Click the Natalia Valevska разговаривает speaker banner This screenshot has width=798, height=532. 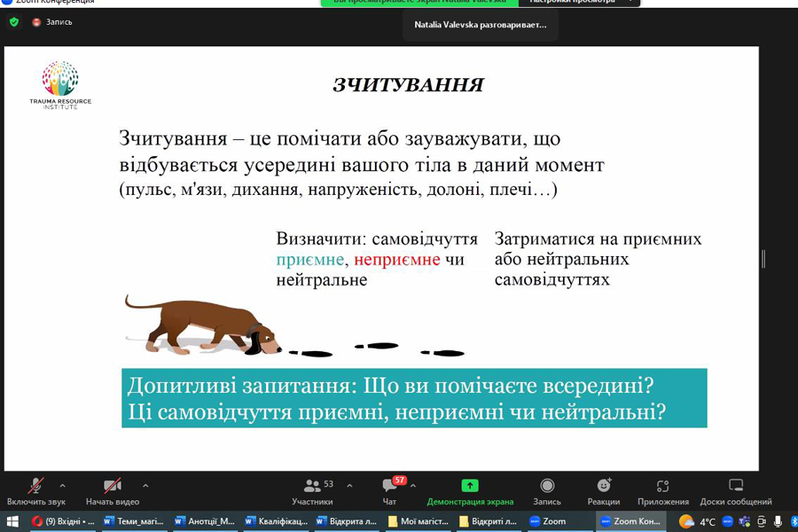480,25
